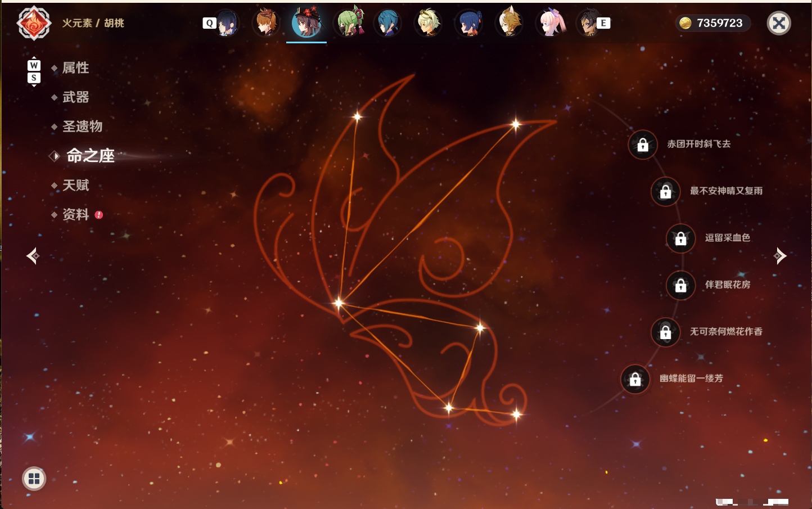Click the lock icon for 逗留采血色
Viewport: 812px width, 509px height.
[680, 238]
